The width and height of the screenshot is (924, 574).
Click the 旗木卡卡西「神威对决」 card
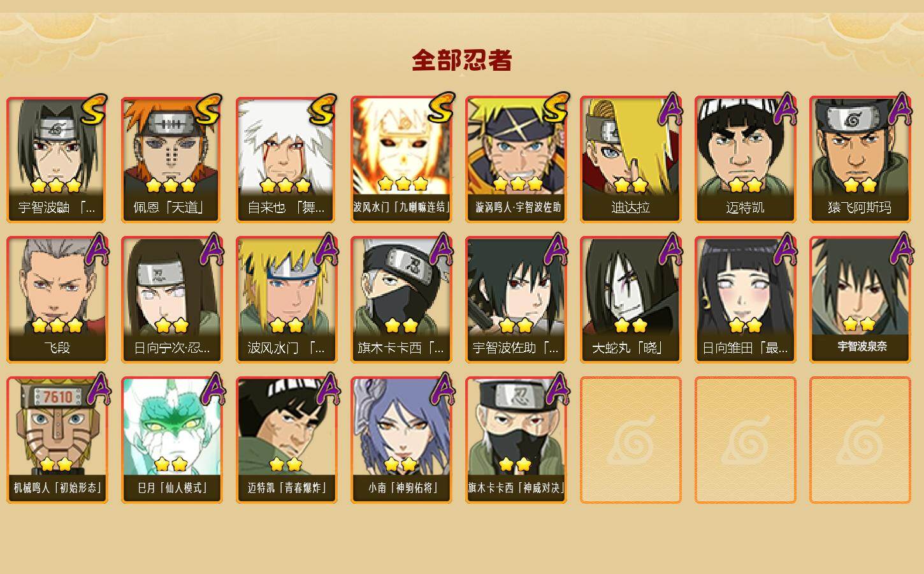click(516, 440)
